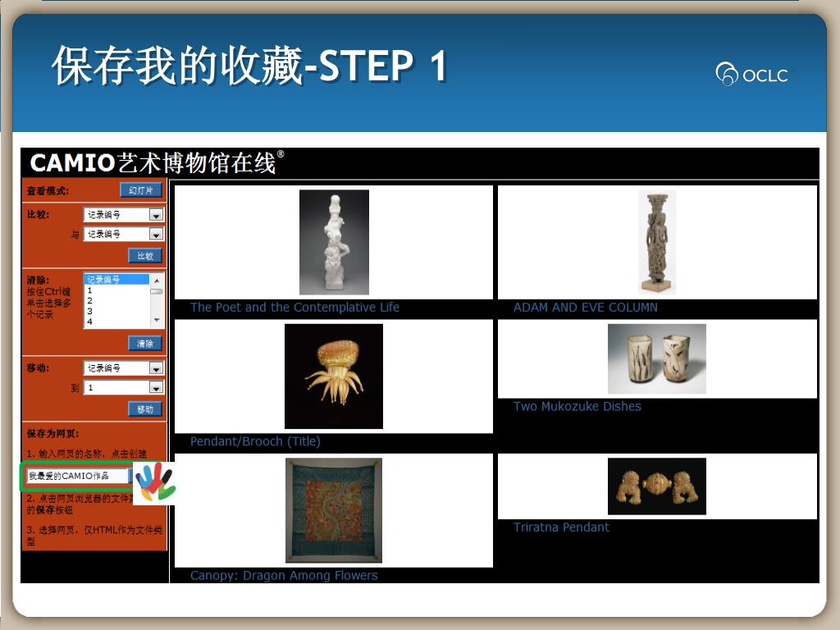Open the first 比较 记录编号 dropdown
The width and height of the screenshot is (840, 630).
(124, 215)
